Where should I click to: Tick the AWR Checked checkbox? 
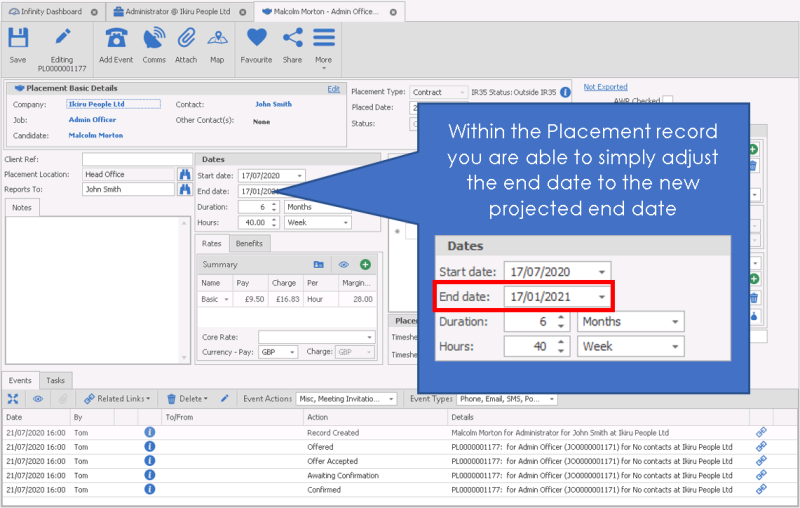(x=668, y=100)
